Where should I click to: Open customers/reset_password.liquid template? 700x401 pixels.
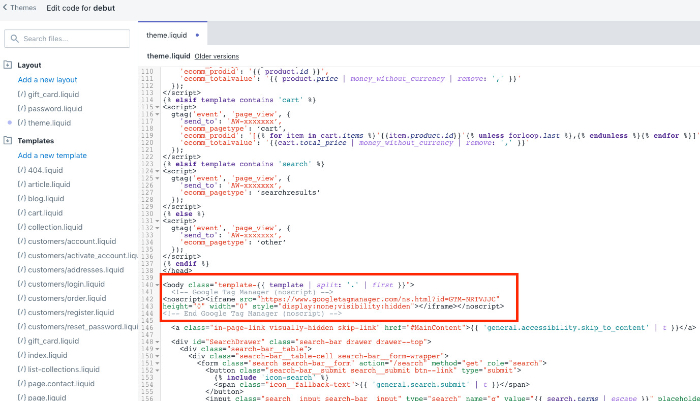pyautogui.click(x=78, y=327)
